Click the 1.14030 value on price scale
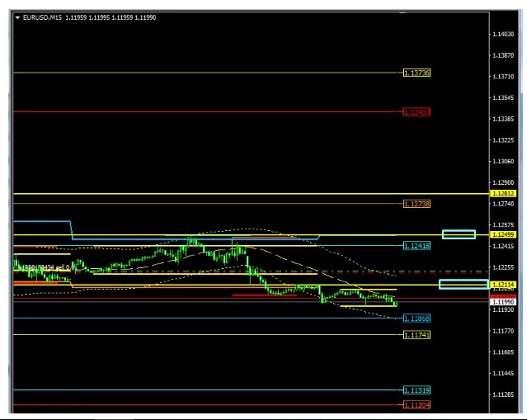527x420 pixels. pyautogui.click(x=503, y=34)
